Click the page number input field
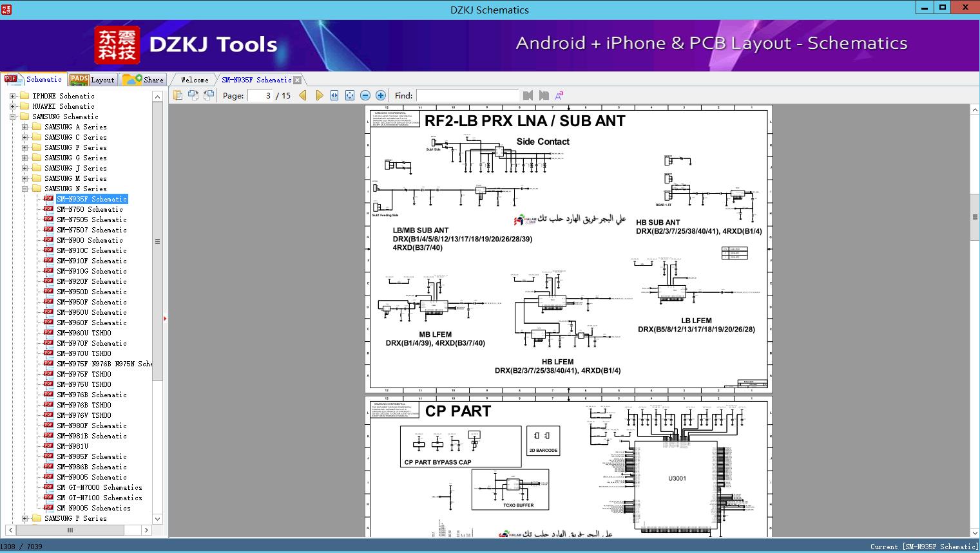 (260, 95)
